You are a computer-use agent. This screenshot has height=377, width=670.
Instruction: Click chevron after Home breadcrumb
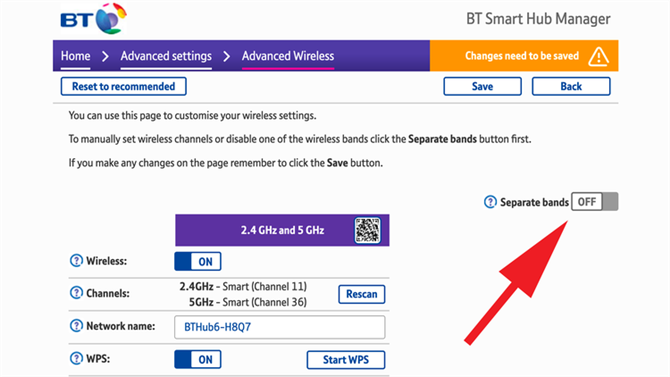(105, 56)
